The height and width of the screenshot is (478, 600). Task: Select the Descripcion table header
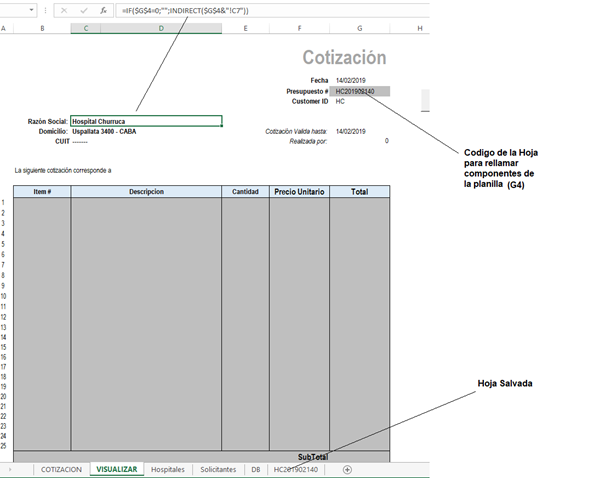coord(146,192)
